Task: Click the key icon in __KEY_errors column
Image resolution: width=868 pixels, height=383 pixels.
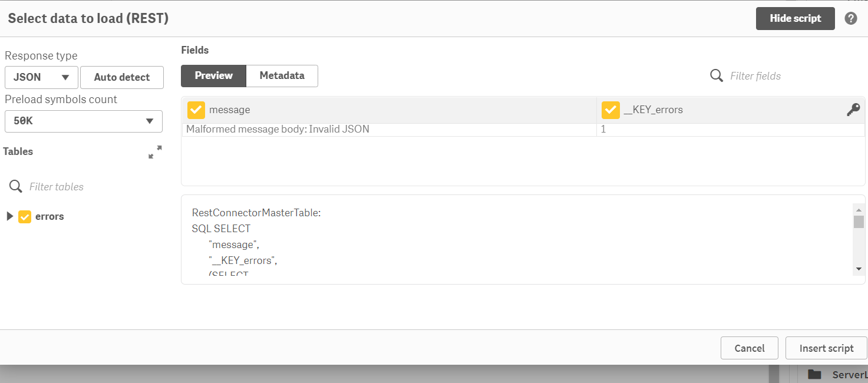Action: [x=853, y=110]
